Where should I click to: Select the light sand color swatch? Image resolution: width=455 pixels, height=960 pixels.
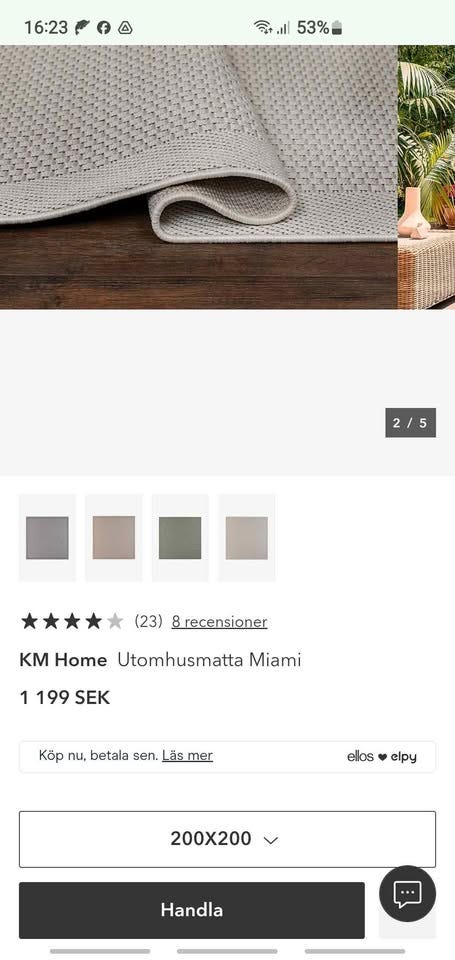click(x=247, y=538)
